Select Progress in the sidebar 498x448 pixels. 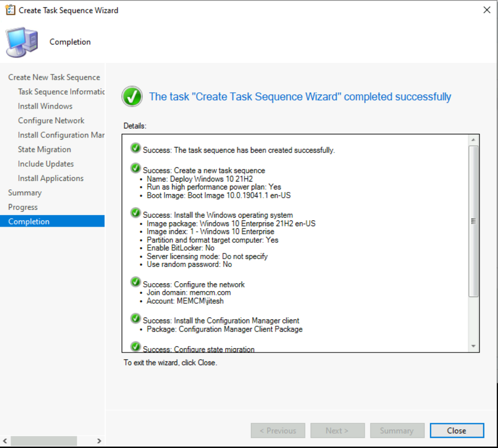[x=23, y=207]
